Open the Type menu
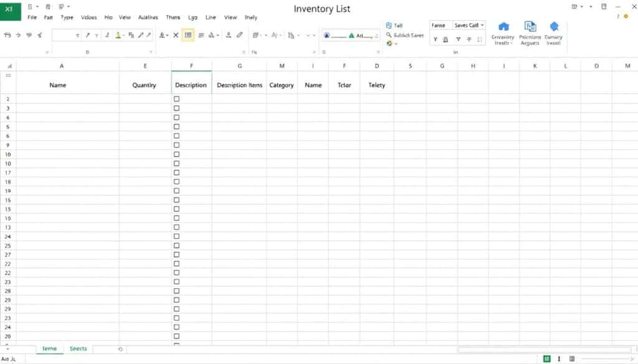 point(67,17)
